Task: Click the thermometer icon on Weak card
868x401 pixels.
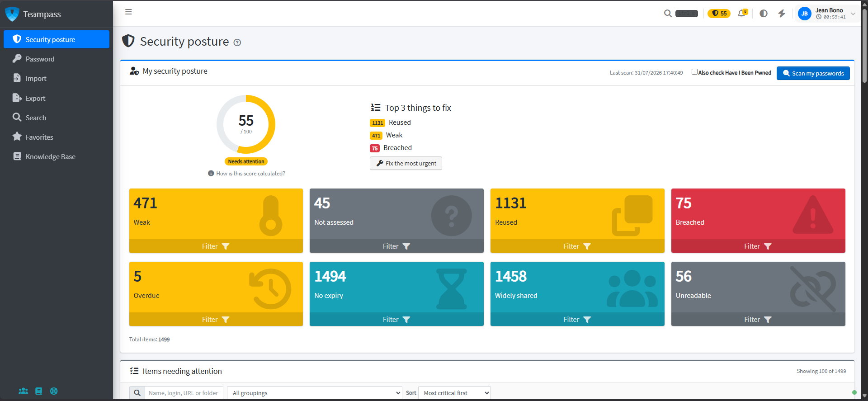Action: (271, 216)
